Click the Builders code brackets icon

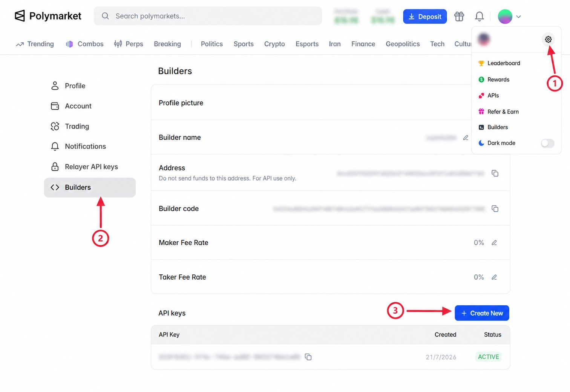(55, 187)
